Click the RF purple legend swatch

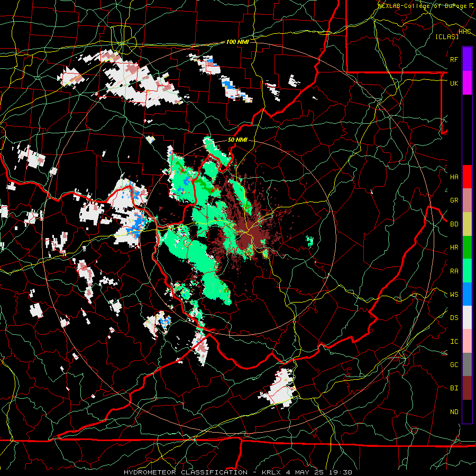[467, 59]
